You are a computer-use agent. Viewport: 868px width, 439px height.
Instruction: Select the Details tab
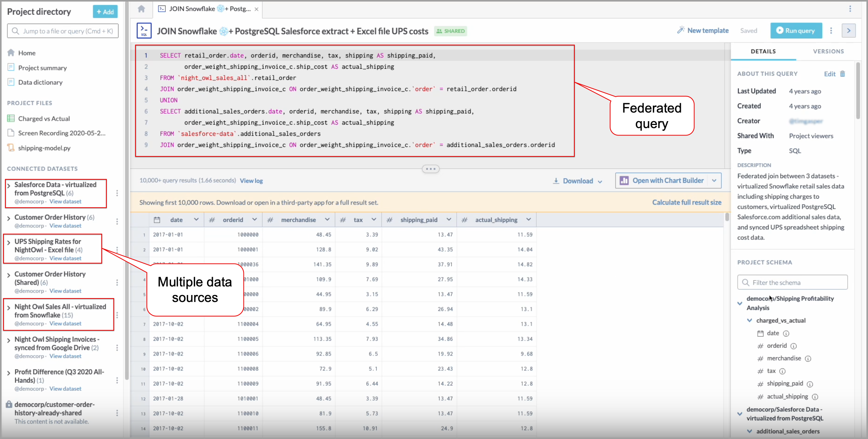pyautogui.click(x=763, y=51)
